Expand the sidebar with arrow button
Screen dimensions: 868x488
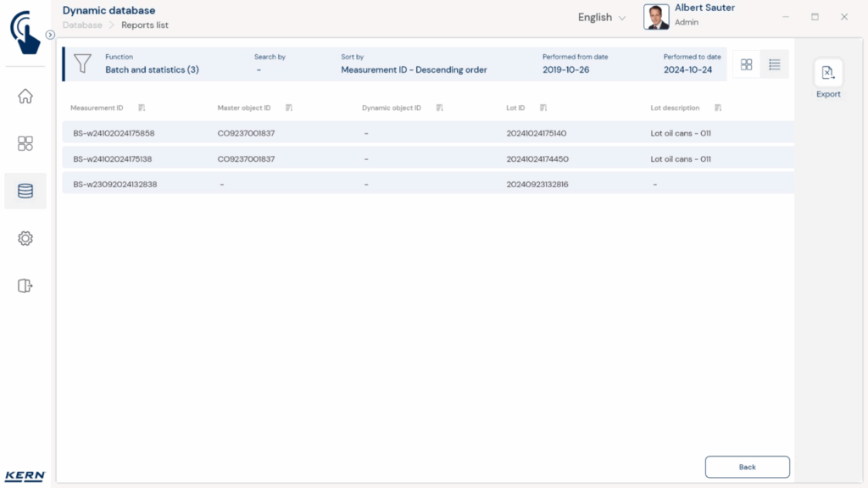50,35
